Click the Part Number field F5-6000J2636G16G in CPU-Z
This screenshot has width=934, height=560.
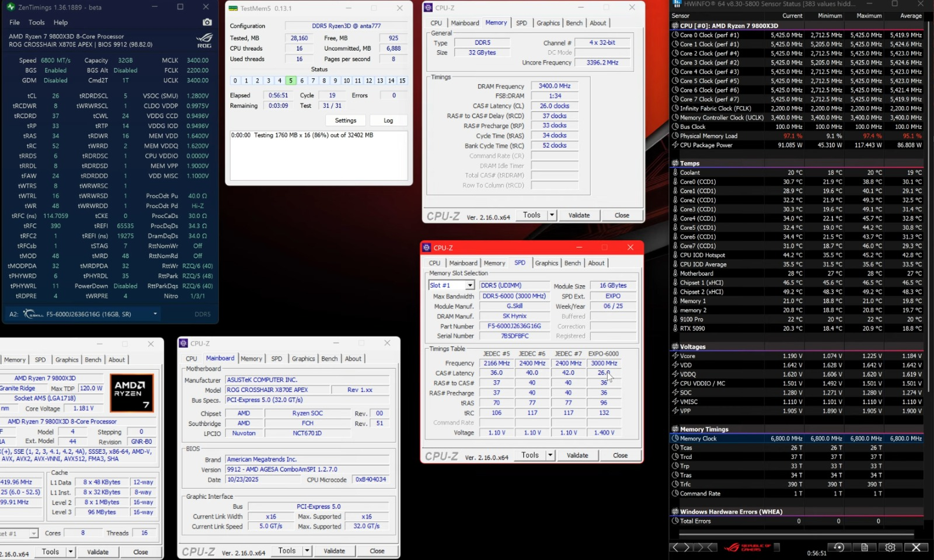[x=514, y=326]
